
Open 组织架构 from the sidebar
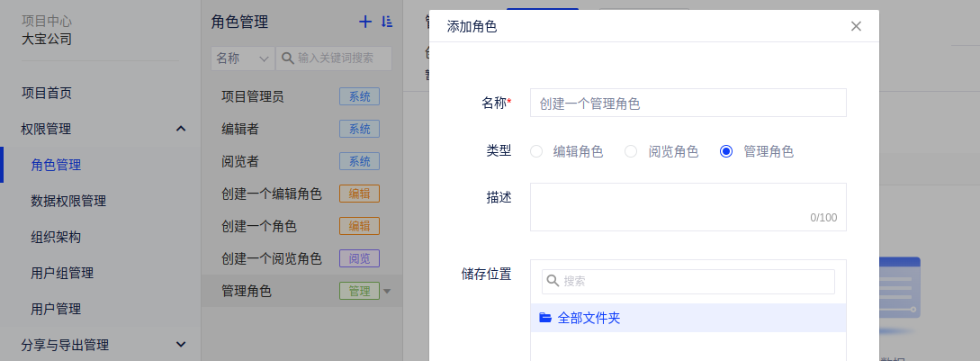(56, 237)
